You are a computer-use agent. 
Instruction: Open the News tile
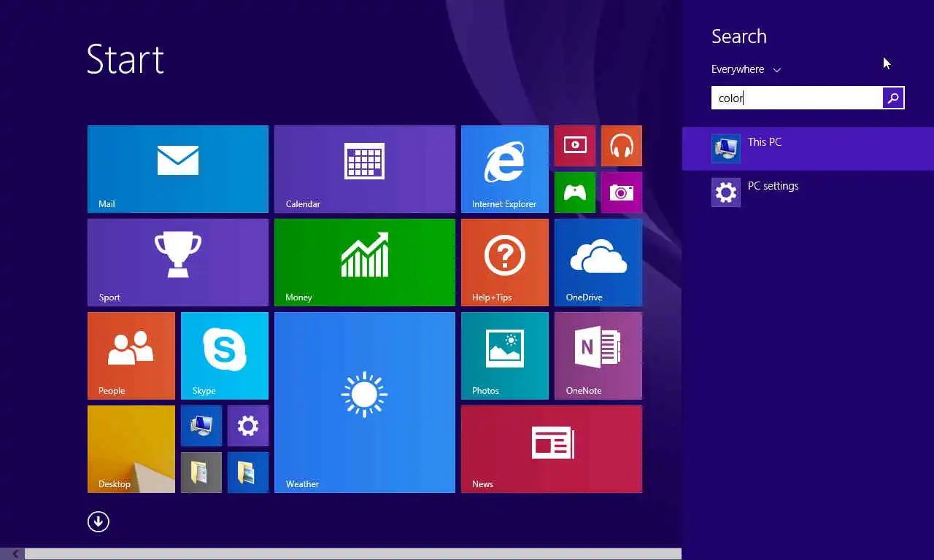[552, 449]
